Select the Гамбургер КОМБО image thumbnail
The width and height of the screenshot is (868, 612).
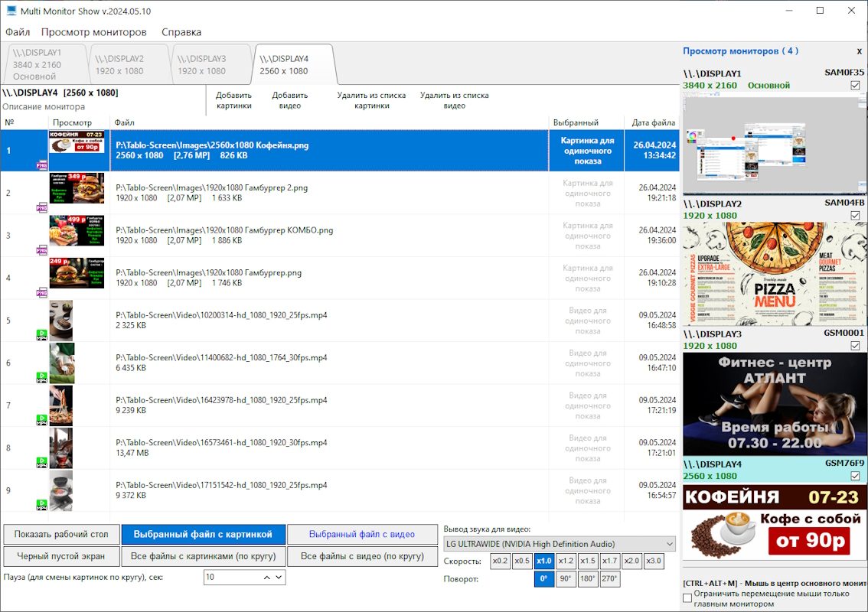pyautogui.click(x=77, y=230)
